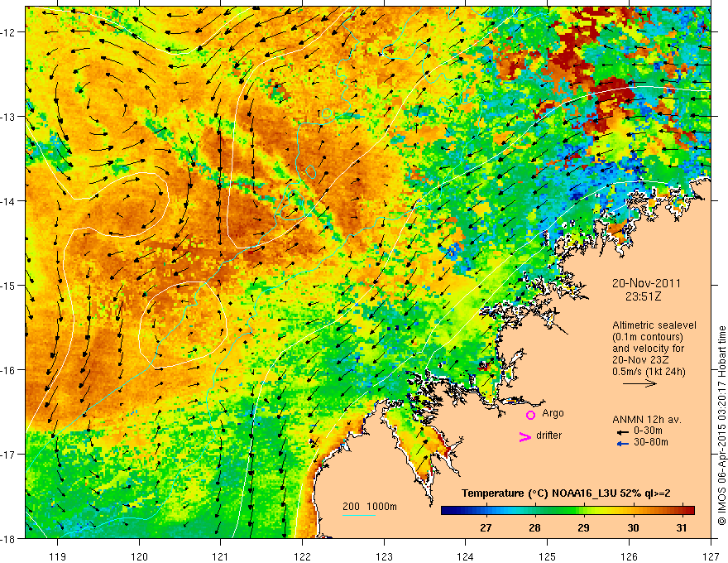The width and height of the screenshot is (728, 563).
Task: Click the cyan 200m isobath legend line
Action: [358, 515]
